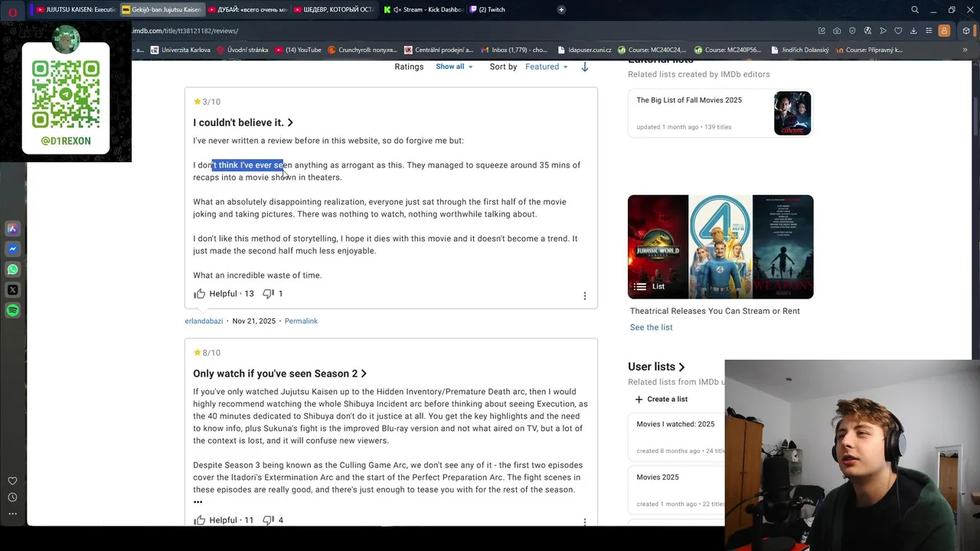Open history clock in the sidebar
Image resolution: width=980 pixels, height=551 pixels.
(12, 497)
